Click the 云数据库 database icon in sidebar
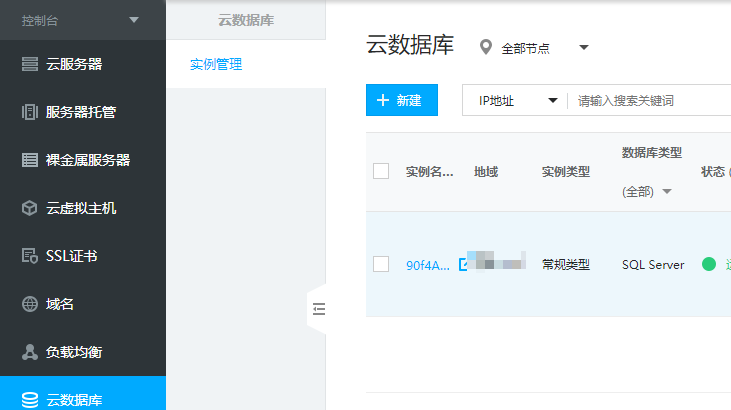The height and width of the screenshot is (410, 731). [30, 400]
